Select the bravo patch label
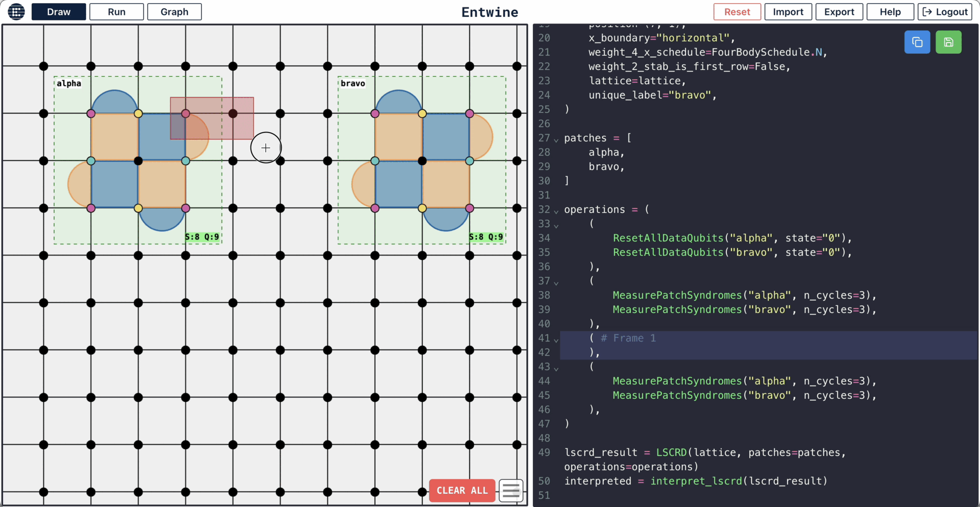980x507 pixels. (353, 83)
